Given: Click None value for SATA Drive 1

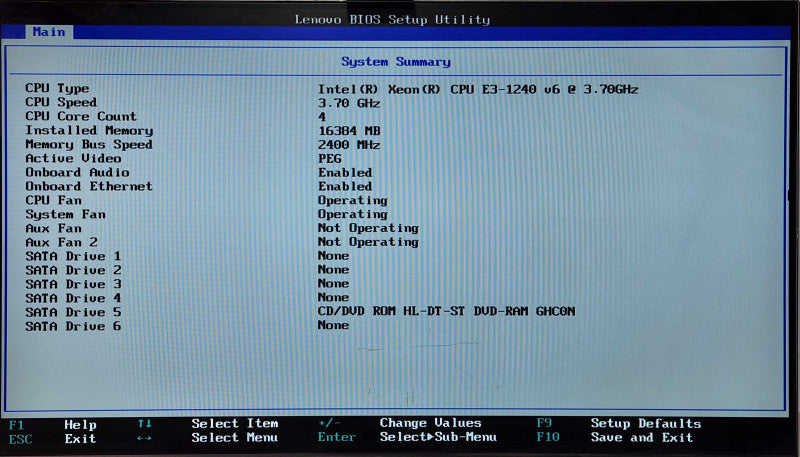Looking at the screenshot, I should 333,255.
